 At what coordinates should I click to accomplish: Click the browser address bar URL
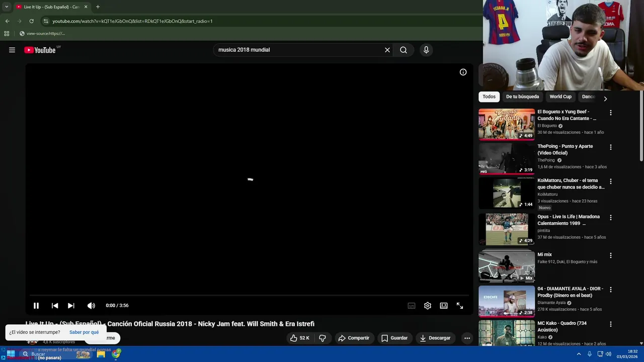tap(132, 21)
